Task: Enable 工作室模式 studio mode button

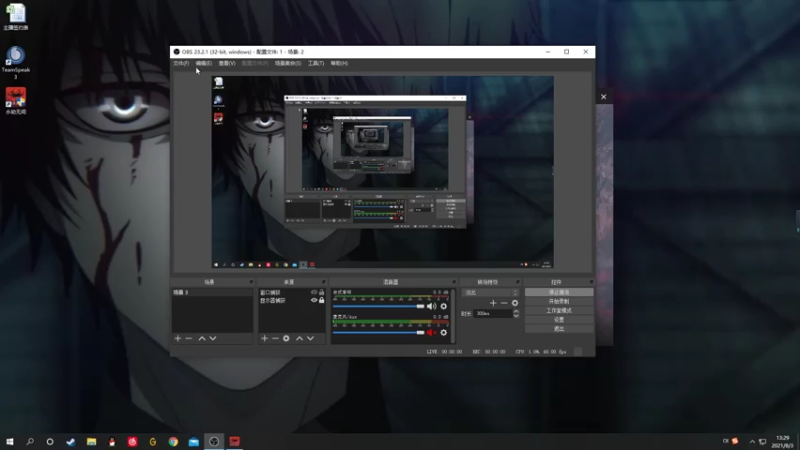Action: pyautogui.click(x=559, y=311)
